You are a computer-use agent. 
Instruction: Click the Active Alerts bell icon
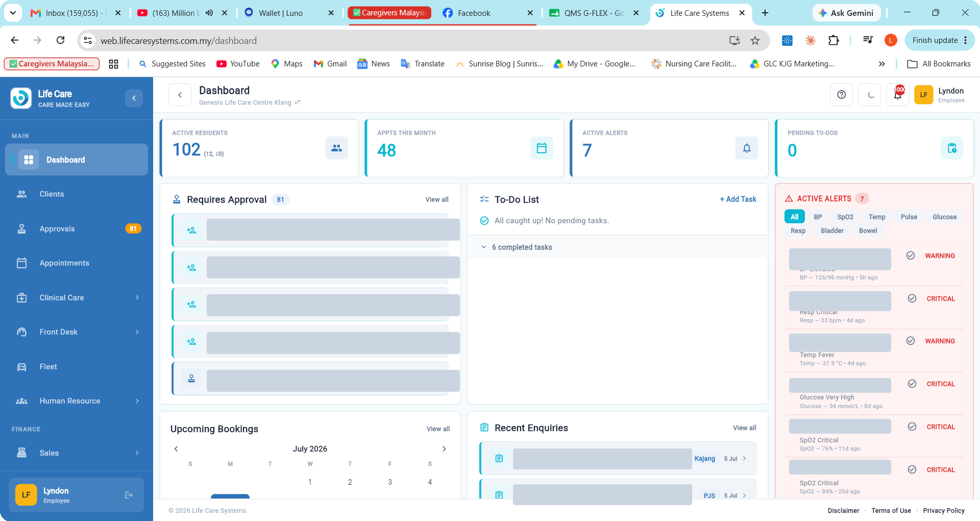747,148
